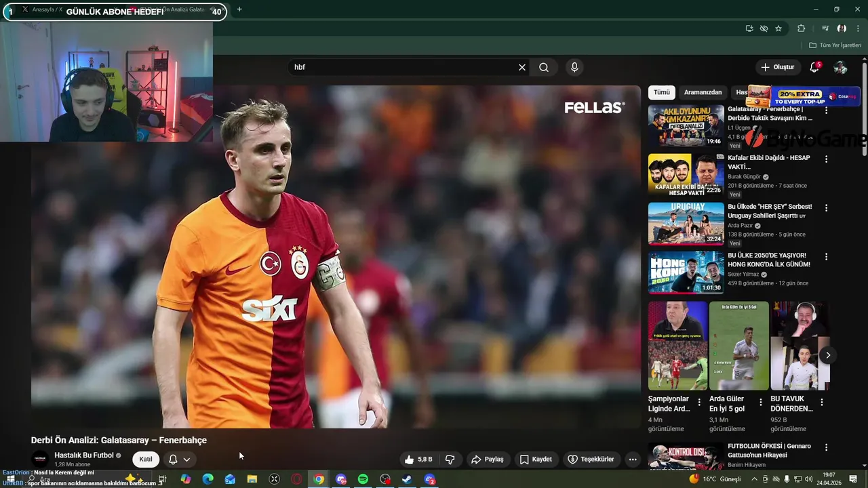The image size is (868, 488).
Task: Open Galatasaray - Fenerbahçe taktik savaşı thumbnail
Action: tap(686, 126)
